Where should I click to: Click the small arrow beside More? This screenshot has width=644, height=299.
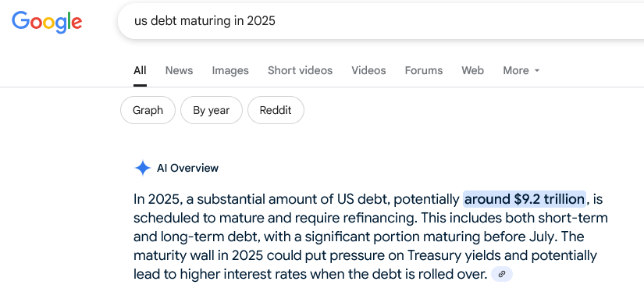pyautogui.click(x=536, y=70)
